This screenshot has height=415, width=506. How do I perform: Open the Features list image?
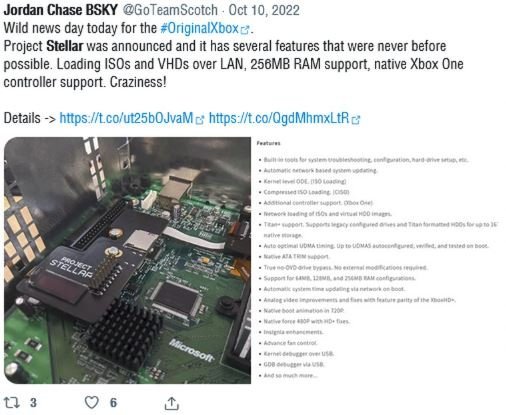[377, 260]
